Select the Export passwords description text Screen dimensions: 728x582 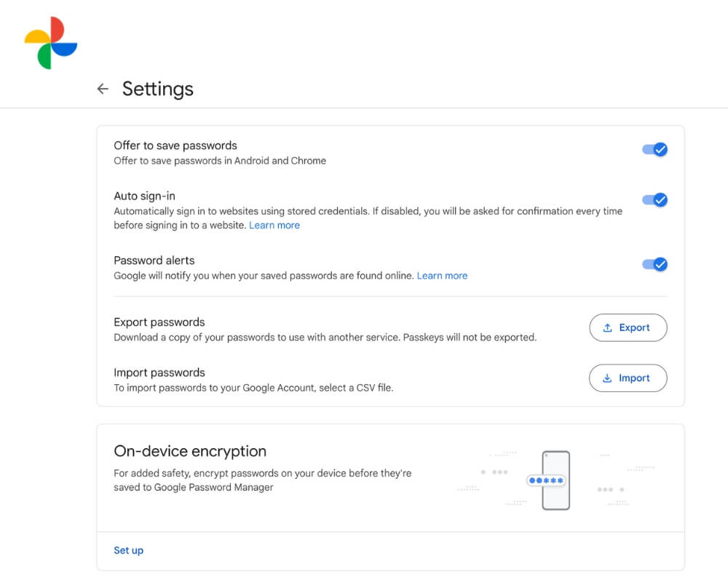click(325, 336)
